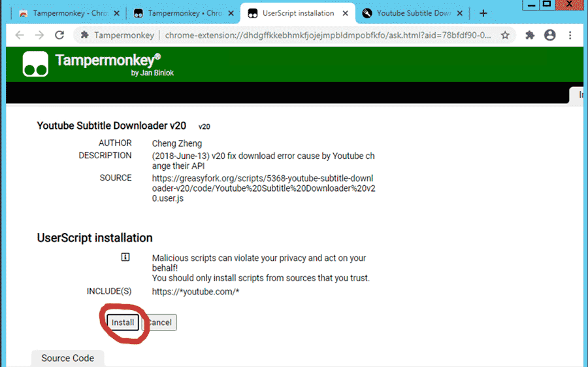Close the second Tampermonkey tab

pyautogui.click(x=231, y=14)
